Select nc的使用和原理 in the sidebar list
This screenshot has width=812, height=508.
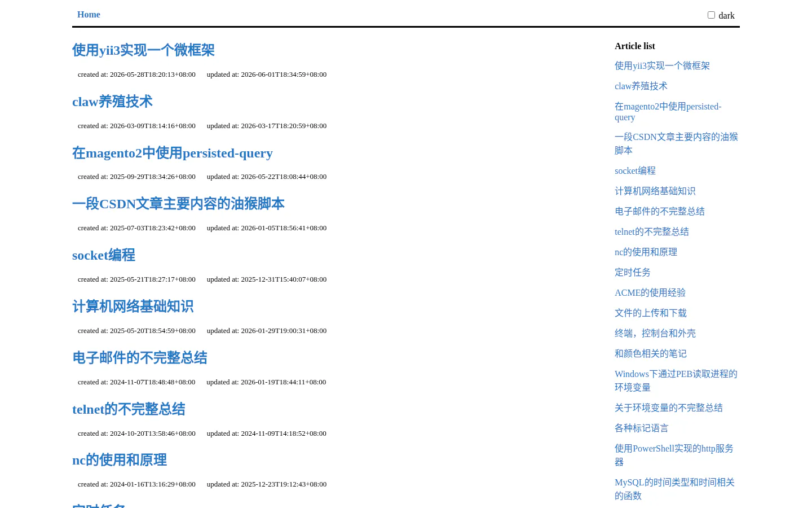[646, 252]
